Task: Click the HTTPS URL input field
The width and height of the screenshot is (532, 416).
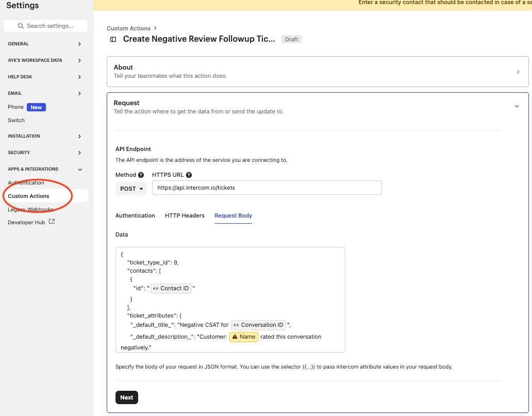Action: (267, 188)
